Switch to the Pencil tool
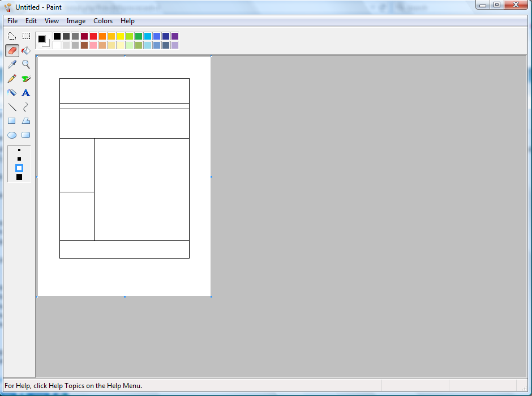 (12, 79)
